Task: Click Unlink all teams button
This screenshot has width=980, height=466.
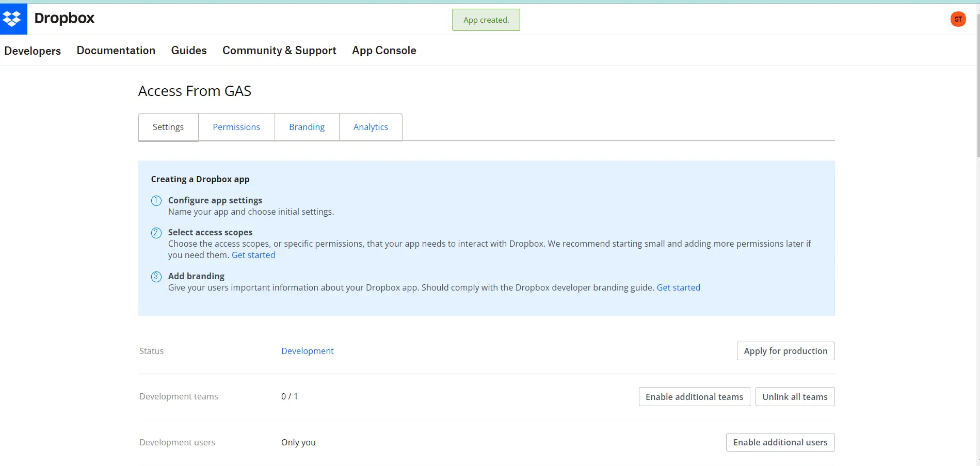Action: (x=795, y=397)
